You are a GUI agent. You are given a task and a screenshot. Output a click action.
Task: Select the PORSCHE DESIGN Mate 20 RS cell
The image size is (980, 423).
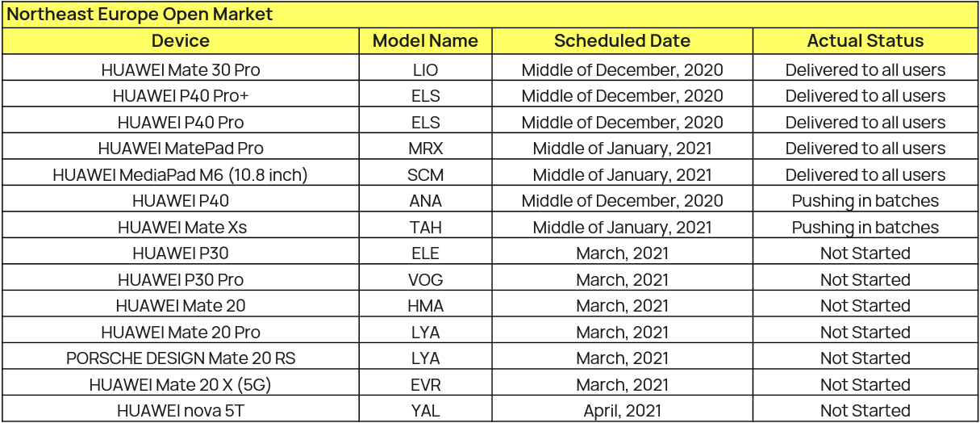[181, 358]
